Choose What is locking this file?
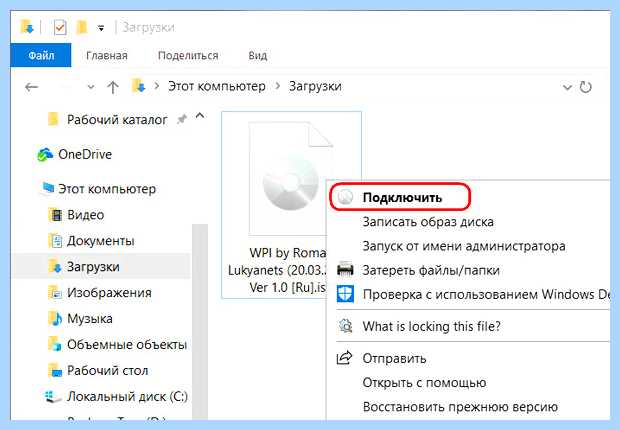 coord(432,326)
